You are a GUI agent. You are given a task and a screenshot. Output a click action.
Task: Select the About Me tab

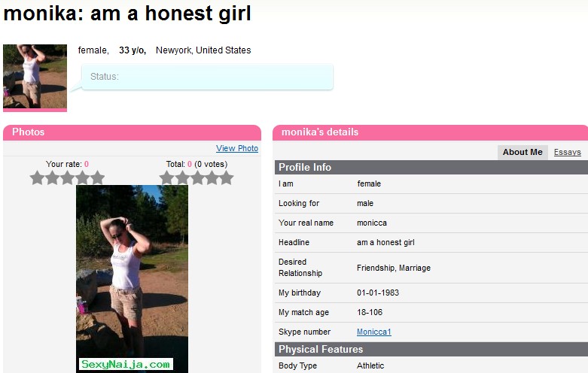click(522, 152)
